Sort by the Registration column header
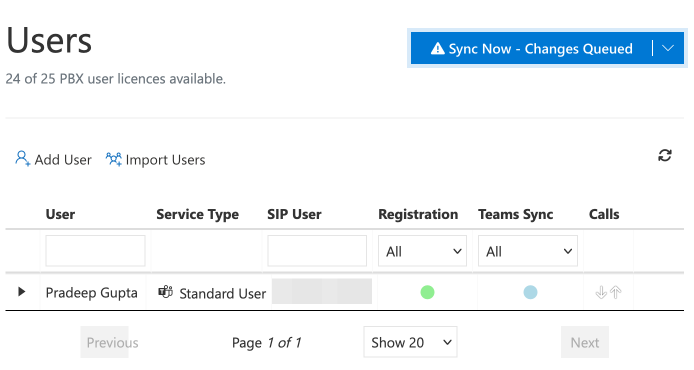 coord(418,214)
